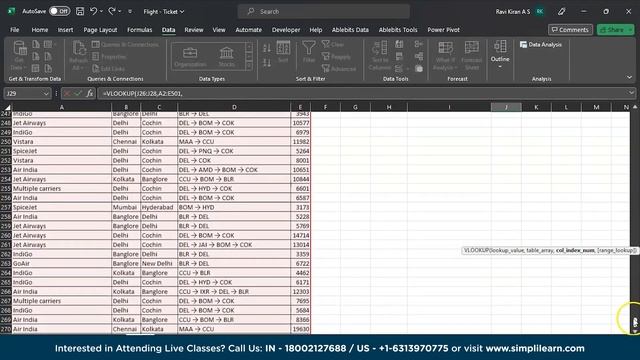Toggle the AutoSave switch

(60, 11)
